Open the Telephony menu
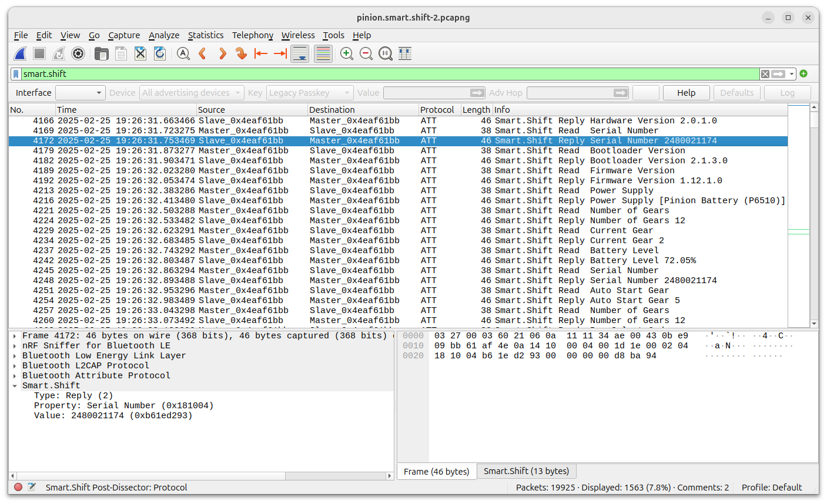This screenshot has height=504, width=827. point(253,35)
